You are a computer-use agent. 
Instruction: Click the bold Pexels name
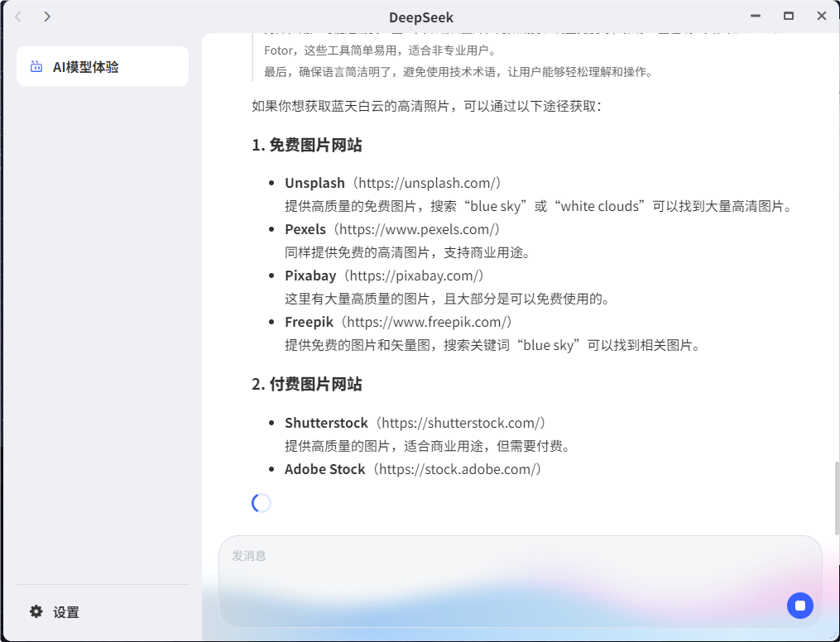[305, 229]
